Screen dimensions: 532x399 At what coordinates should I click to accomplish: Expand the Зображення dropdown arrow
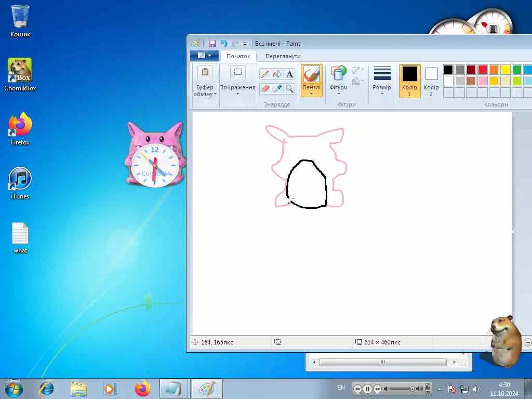pyautogui.click(x=237, y=94)
